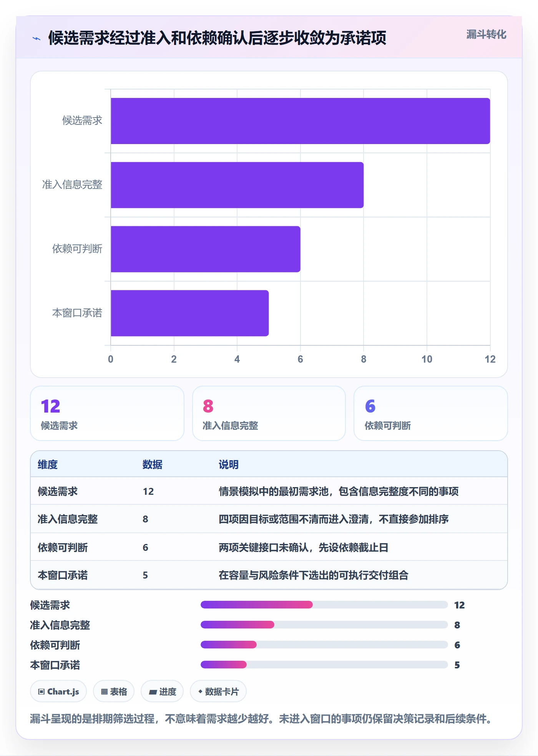Click the 数据 column header
The width and height of the screenshot is (538, 756).
(x=152, y=464)
